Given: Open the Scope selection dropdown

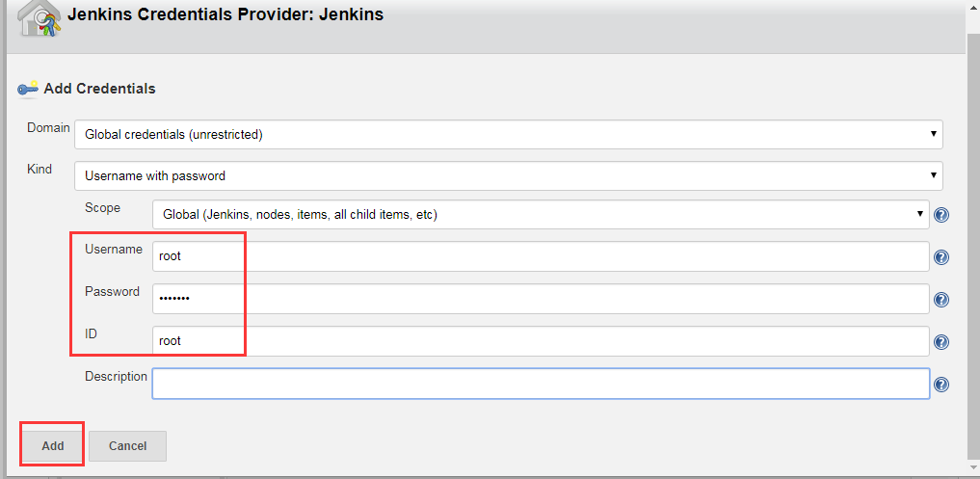Looking at the screenshot, I should tap(540, 215).
